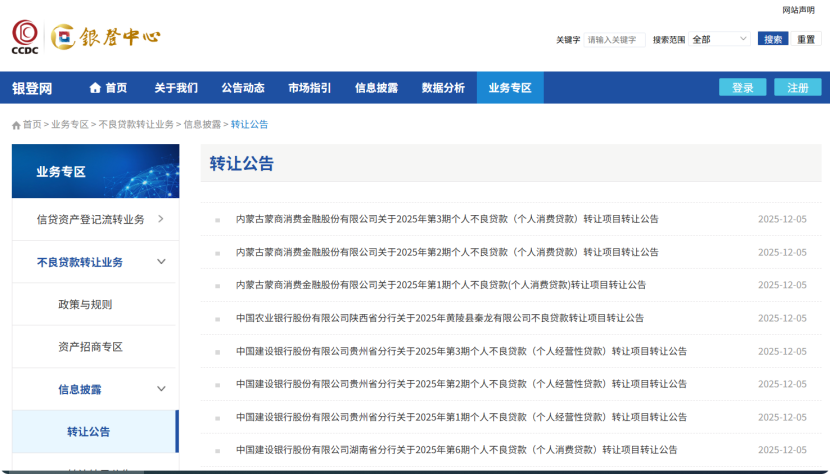This screenshot has height=474, width=831.
Task: Click the 银登中心 logo
Action: click(x=105, y=37)
